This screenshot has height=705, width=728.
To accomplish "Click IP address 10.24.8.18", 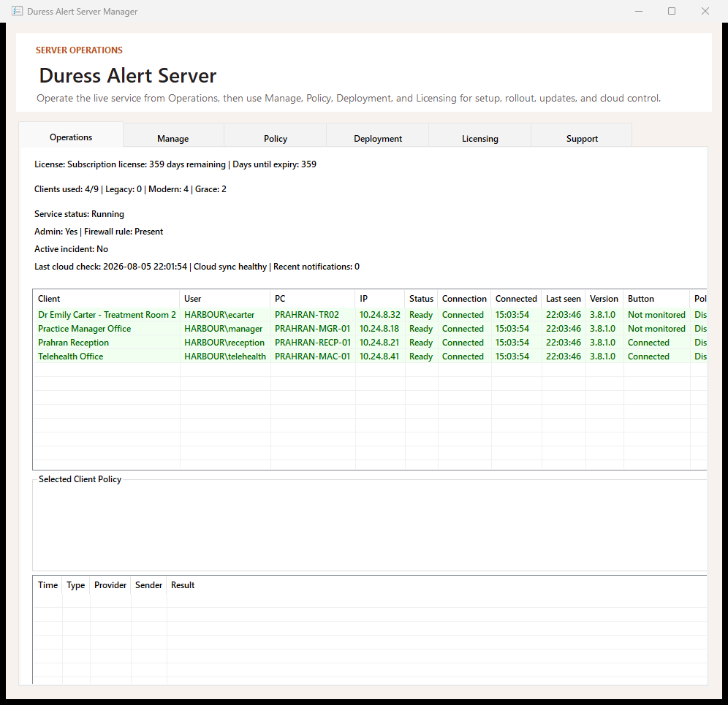I will click(x=379, y=329).
